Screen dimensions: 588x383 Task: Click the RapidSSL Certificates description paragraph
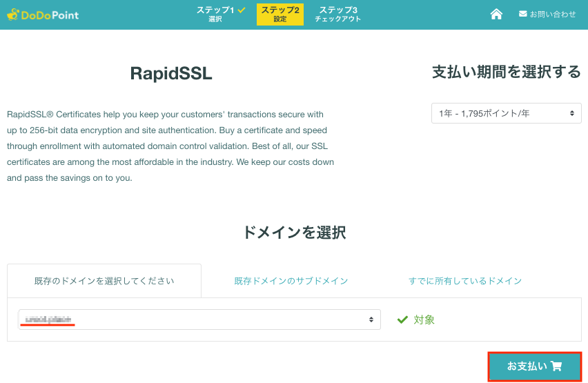point(170,146)
